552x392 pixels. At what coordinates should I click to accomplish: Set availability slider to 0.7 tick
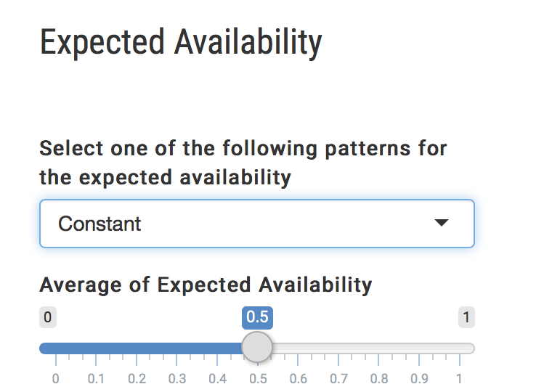coord(338,378)
